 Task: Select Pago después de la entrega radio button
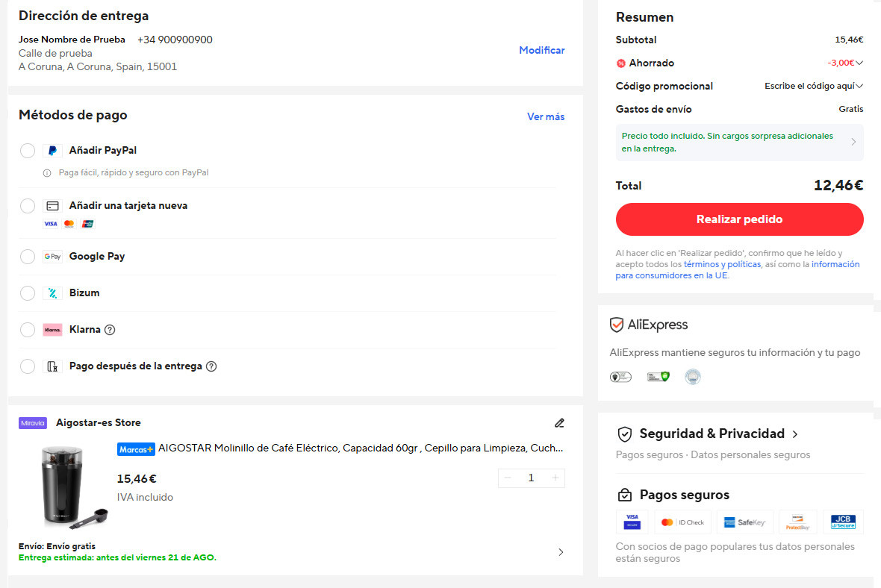click(x=28, y=366)
